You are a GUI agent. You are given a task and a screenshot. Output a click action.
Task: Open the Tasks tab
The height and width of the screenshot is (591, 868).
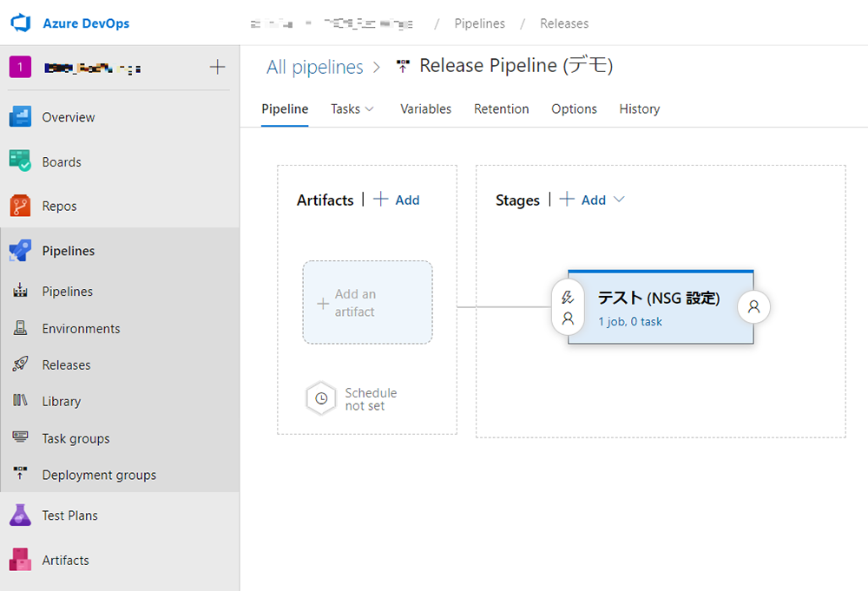[345, 109]
